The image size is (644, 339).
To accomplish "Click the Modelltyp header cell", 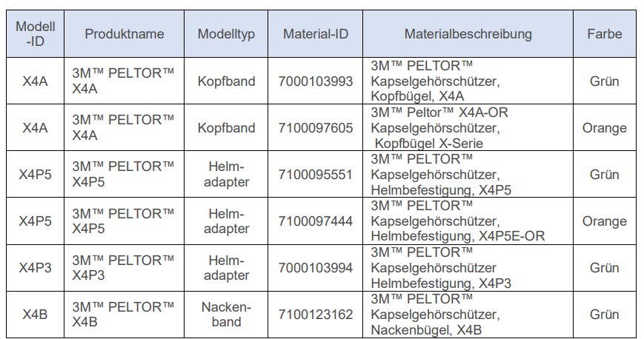I will point(227,34).
